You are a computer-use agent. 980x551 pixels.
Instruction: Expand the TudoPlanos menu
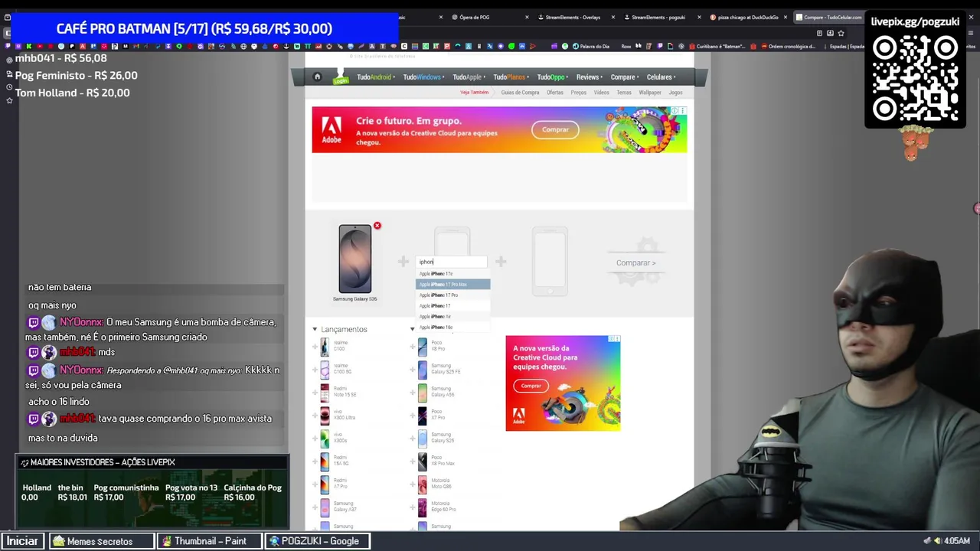[x=511, y=77]
